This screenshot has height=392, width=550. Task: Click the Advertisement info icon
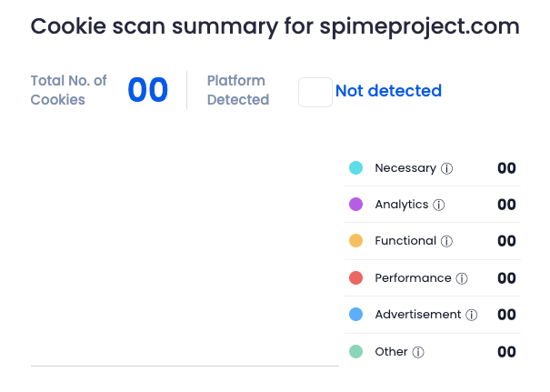click(471, 315)
